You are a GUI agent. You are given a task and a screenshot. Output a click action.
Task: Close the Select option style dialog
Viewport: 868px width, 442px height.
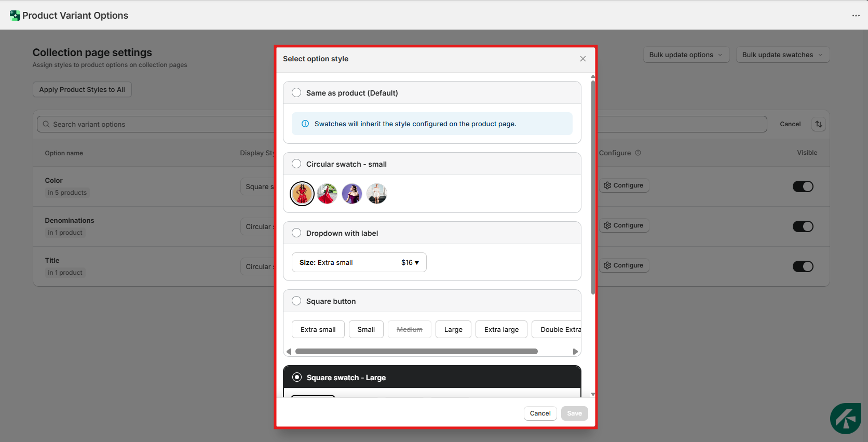[582, 59]
